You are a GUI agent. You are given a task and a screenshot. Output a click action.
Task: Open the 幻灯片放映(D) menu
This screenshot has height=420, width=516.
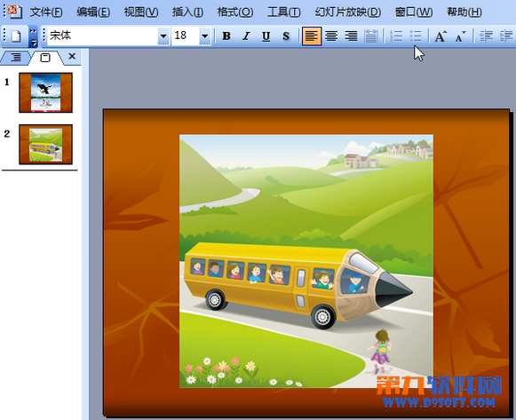pyautogui.click(x=348, y=12)
